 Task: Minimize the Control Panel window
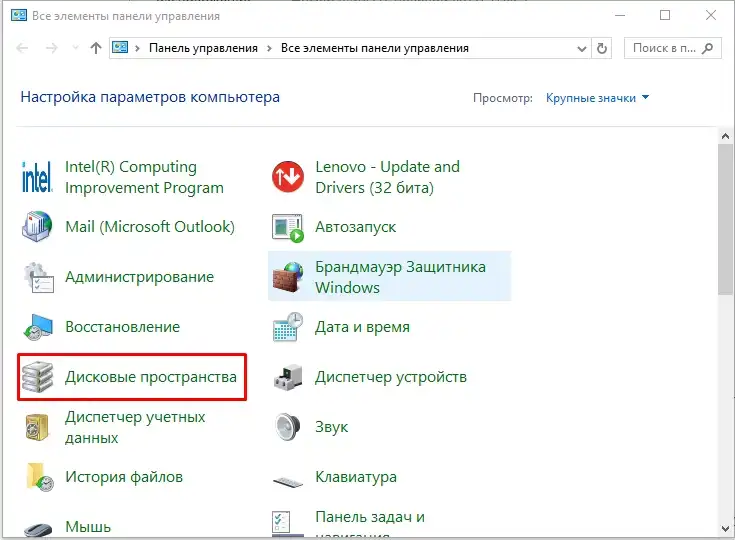click(620, 15)
